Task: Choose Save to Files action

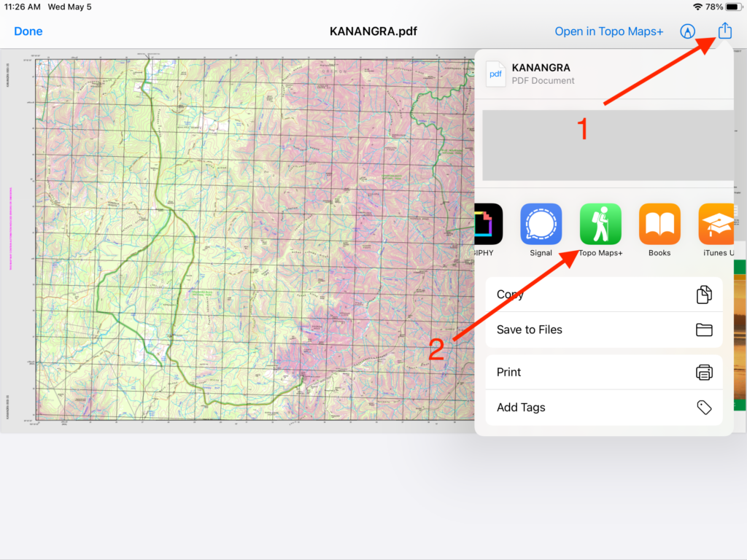Action: click(603, 330)
